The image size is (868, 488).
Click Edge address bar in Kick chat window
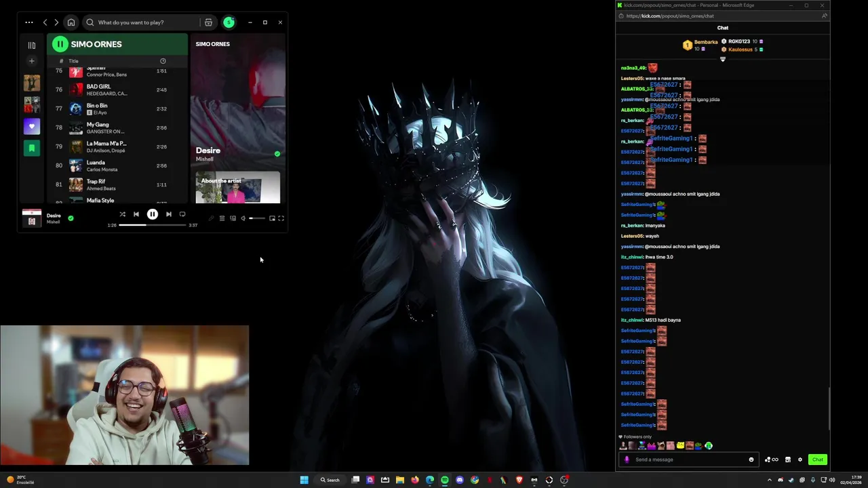point(719,16)
